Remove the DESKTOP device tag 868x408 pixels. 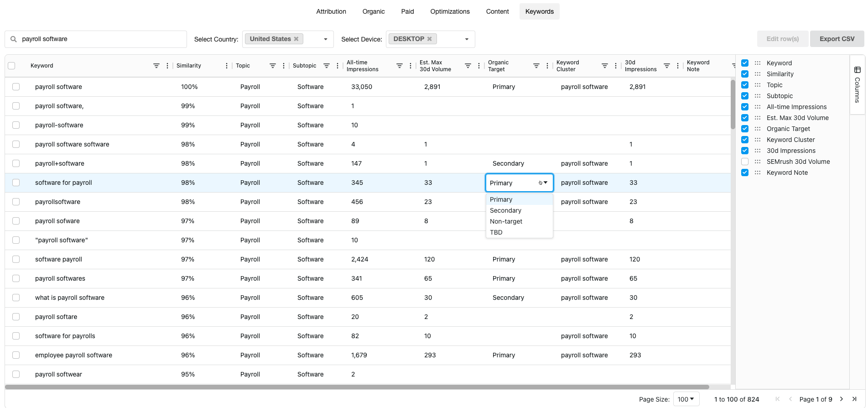tap(429, 39)
